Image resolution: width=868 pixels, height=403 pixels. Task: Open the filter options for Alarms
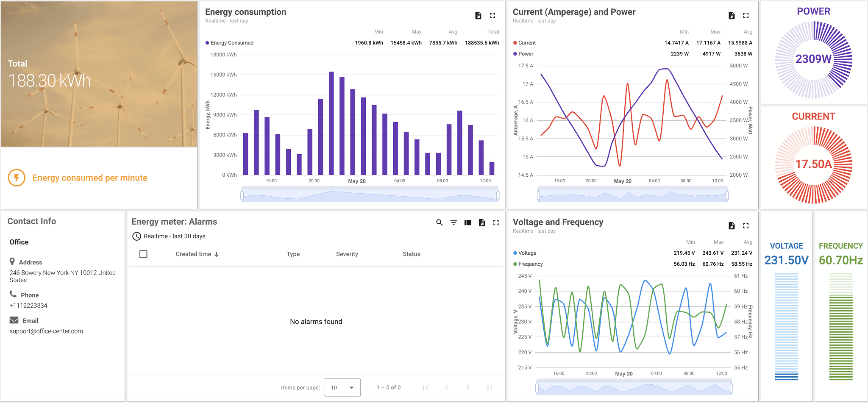pyautogui.click(x=453, y=222)
